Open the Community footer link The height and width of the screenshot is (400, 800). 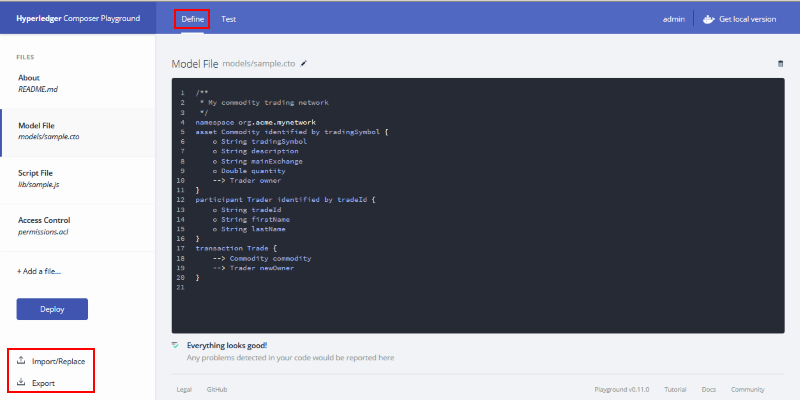coord(747,389)
